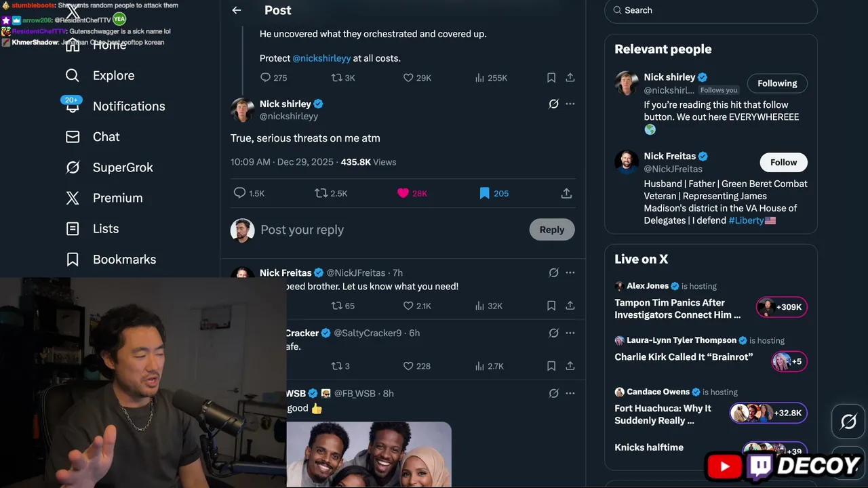Expand more options on Nick Freitas reply
The height and width of the screenshot is (488, 868).
[570, 272]
